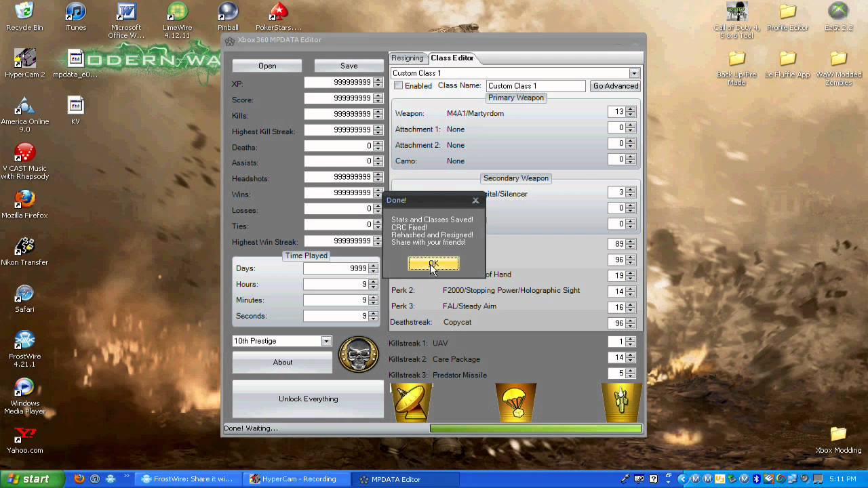Open Call of Duty 4, 5 & 6 Tool icon
This screenshot has height=488, width=868.
[x=737, y=20]
